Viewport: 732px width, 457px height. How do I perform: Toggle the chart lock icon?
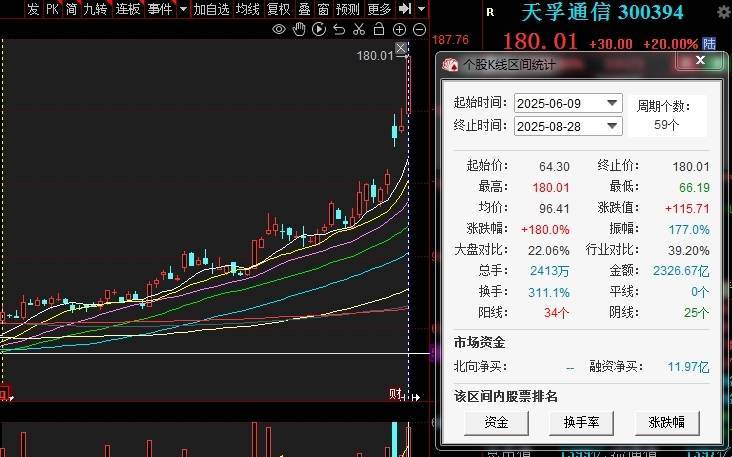coord(377,29)
